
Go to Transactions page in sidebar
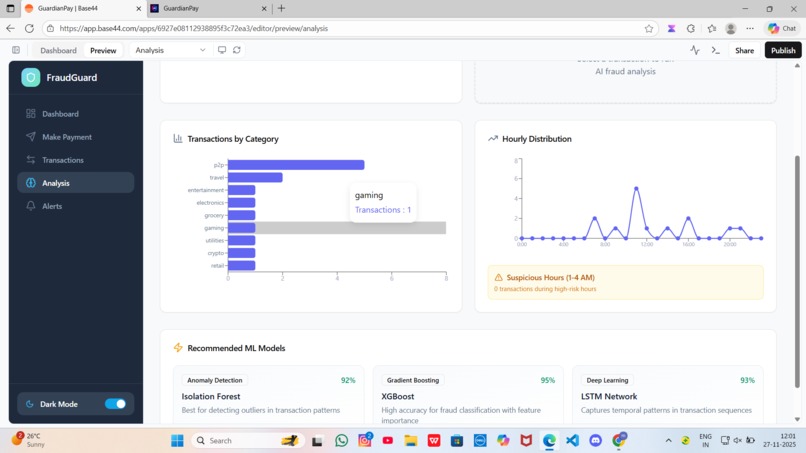[x=76, y=160]
